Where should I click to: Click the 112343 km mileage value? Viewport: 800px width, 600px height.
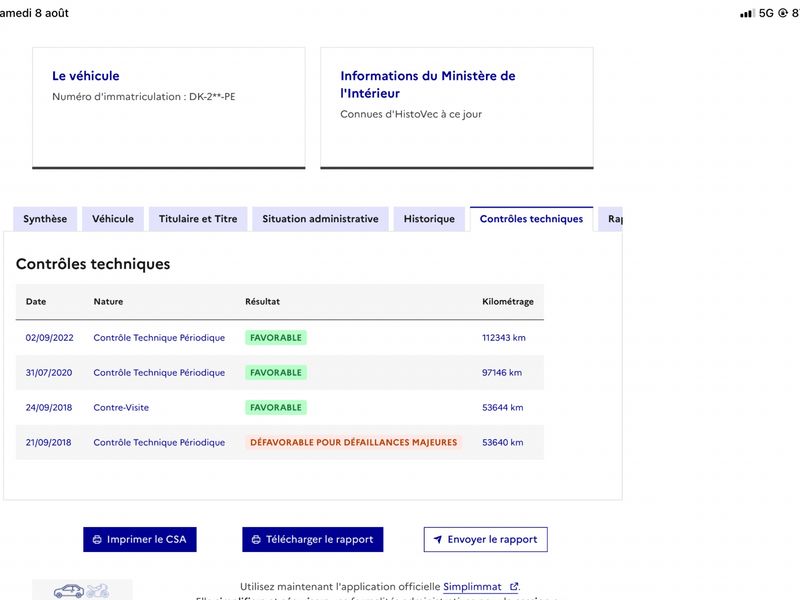pyautogui.click(x=504, y=338)
